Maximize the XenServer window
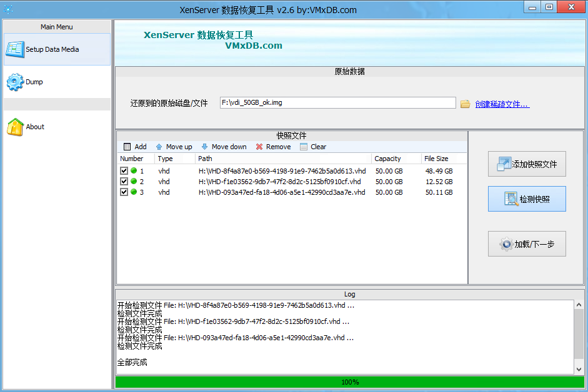Image resolution: width=588 pixels, height=392 pixels. 549,7
